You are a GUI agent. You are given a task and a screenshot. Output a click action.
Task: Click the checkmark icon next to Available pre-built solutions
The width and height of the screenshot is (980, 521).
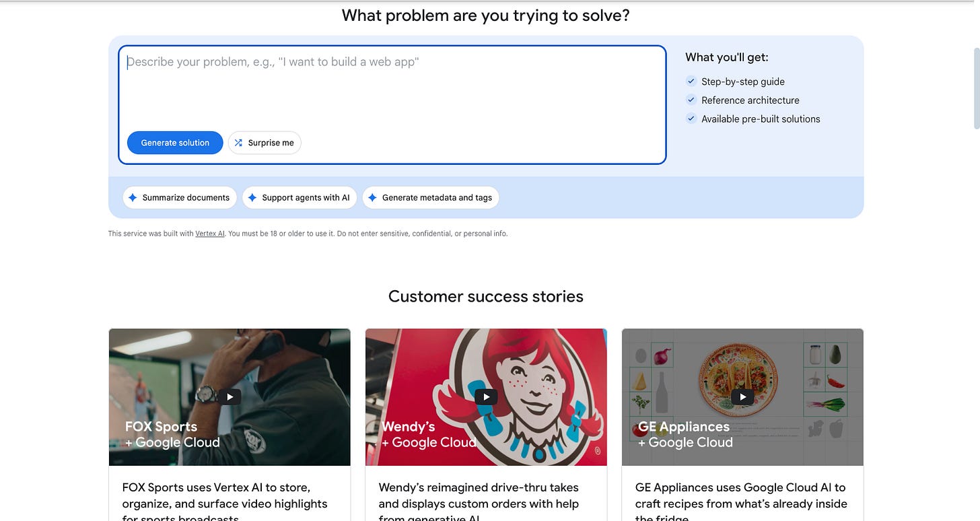click(x=691, y=118)
